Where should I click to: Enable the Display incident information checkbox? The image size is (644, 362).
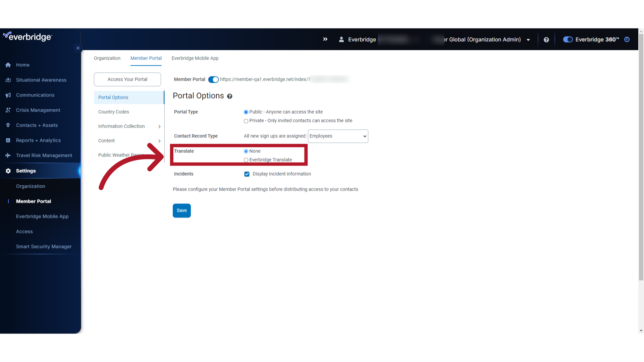click(x=247, y=174)
